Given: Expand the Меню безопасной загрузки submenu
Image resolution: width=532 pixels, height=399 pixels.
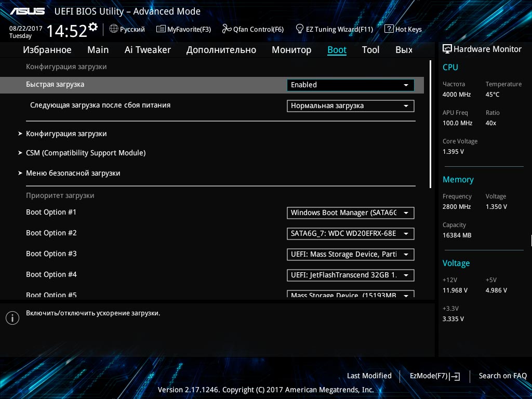Looking at the screenshot, I should [69, 173].
